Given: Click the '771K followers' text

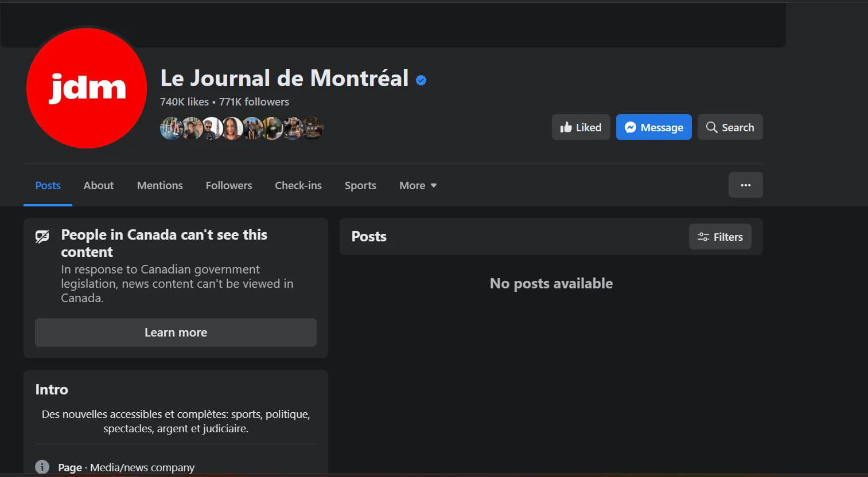Looking at the screenshot, I should click(254, 101).
